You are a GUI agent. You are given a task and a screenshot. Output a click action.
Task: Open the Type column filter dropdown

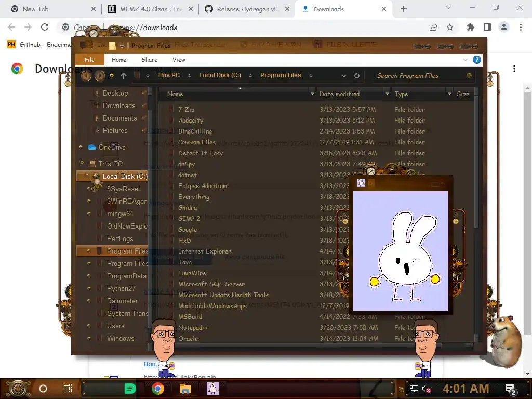pos(449,94)
